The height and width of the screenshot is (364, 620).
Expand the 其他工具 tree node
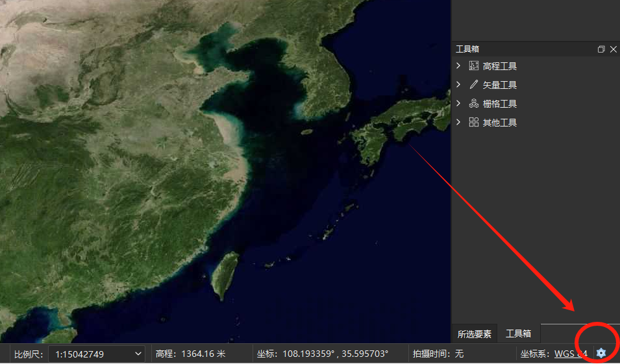tap(458, 122)
